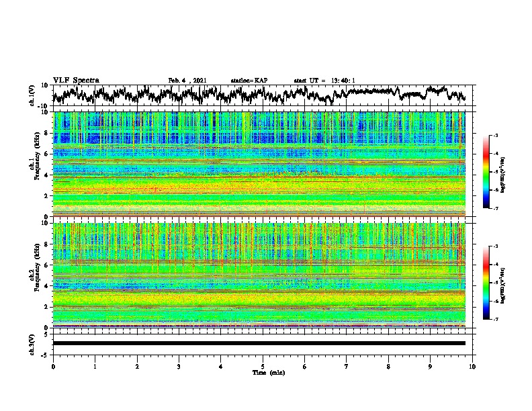Click the "-7" label below the ch.2 colorbar
The image size is (532, 411).
(495, 320)
